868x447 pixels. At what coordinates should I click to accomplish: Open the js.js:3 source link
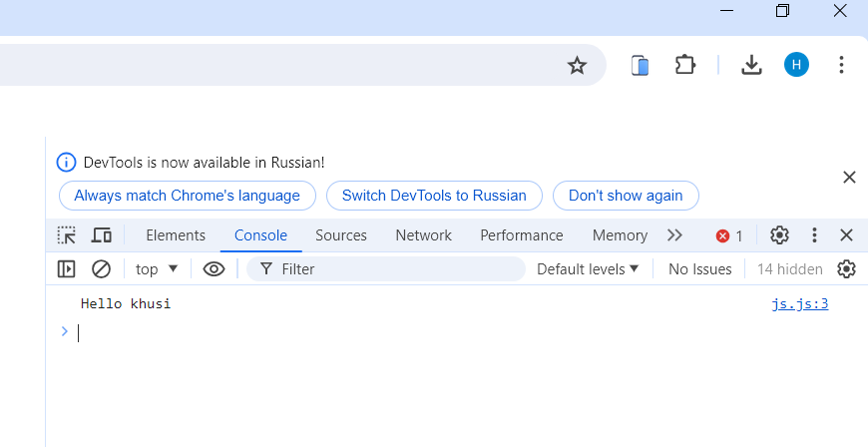[800, 304]
